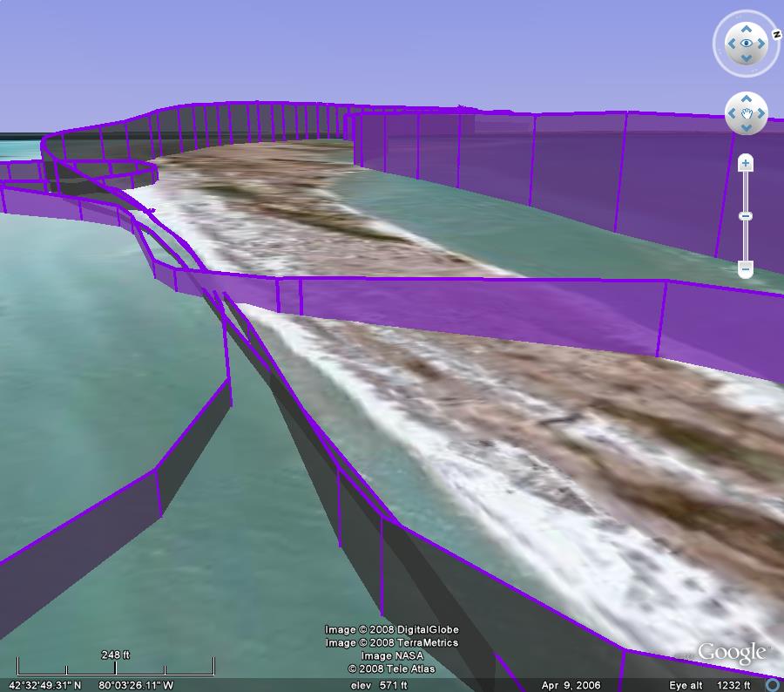Click the look left arrow on eye joystick
The image size is (784, 692).
tap(730, 43)
